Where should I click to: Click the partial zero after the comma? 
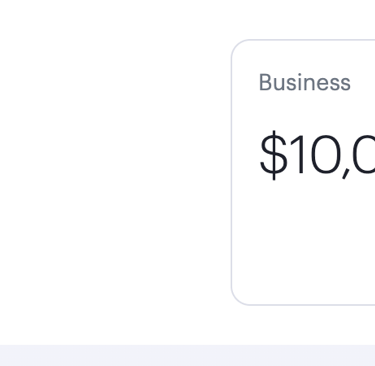coord(364,154)
